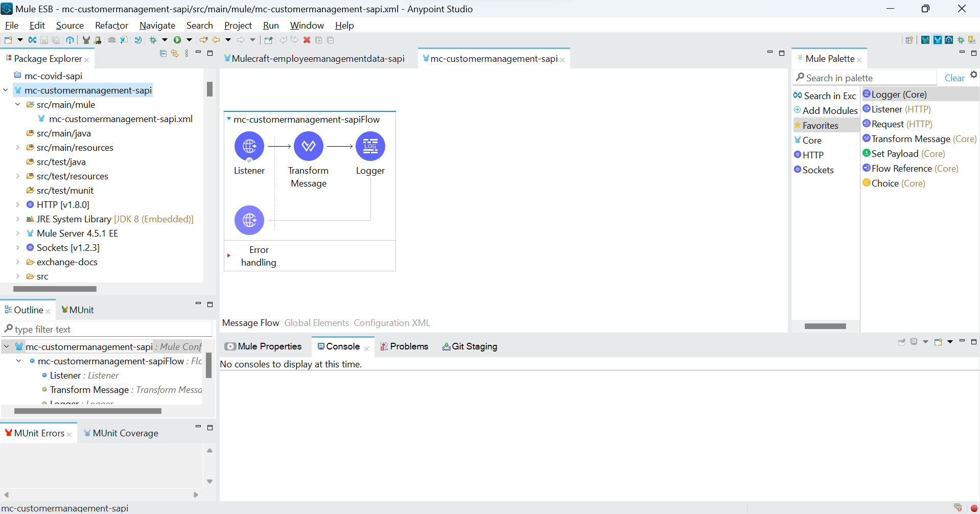Open Mule Palette settings gear
The image size is (980, 514).
coord(973,75)
